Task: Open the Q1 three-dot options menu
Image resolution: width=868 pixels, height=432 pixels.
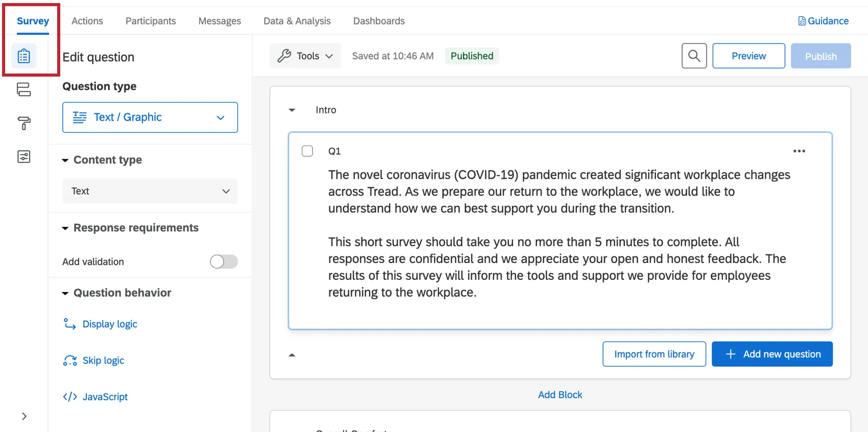Action: coord(799,151)
